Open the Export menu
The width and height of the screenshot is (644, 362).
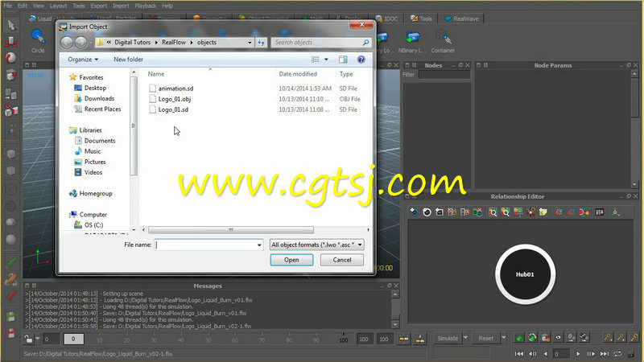(98, 6)
